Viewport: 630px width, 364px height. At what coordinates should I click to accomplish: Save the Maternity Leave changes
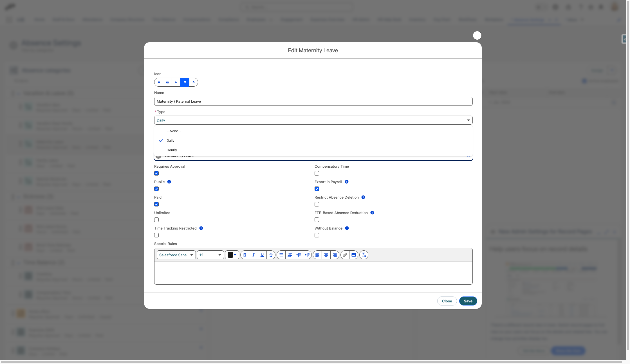coord(468,301)
